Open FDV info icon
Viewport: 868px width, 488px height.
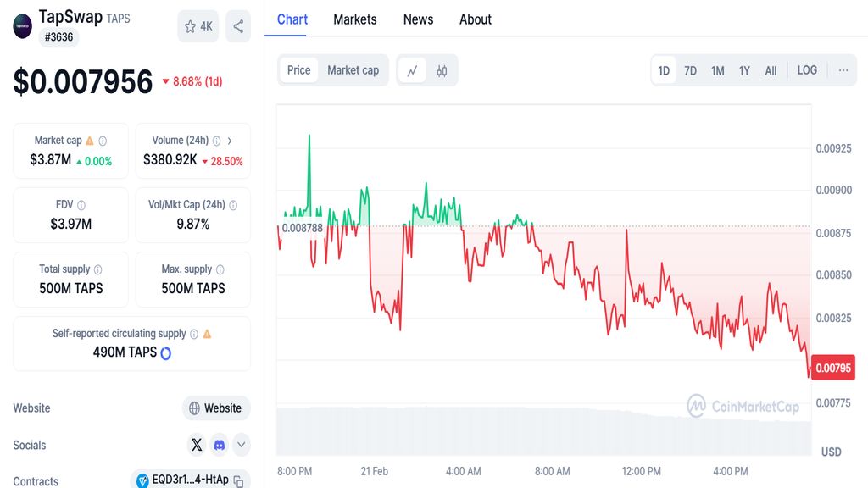click(81, 205)
